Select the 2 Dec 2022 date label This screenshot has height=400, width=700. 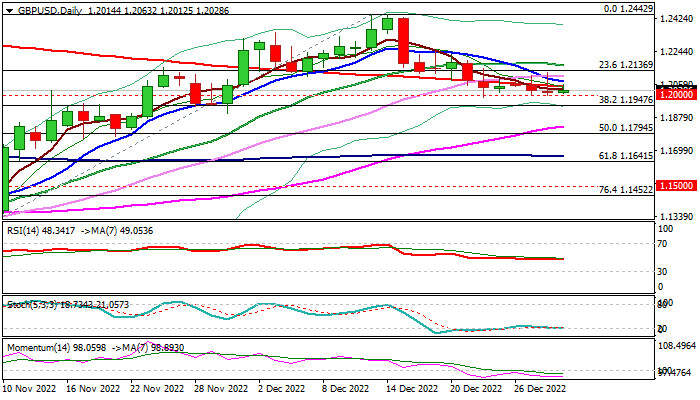tap(282, 388)
